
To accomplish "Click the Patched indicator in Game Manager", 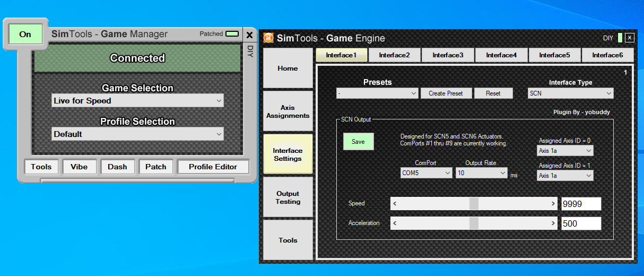I will coord(232,33).
